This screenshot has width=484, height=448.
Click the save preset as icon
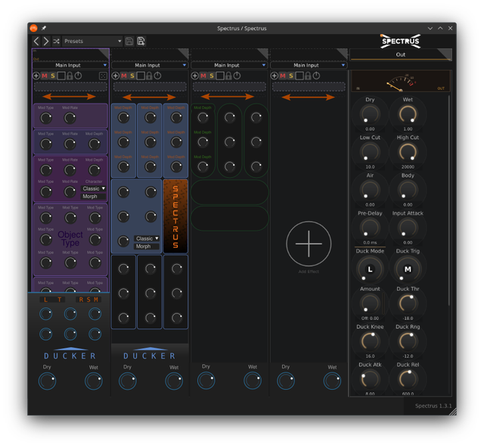tap(141, 41)
